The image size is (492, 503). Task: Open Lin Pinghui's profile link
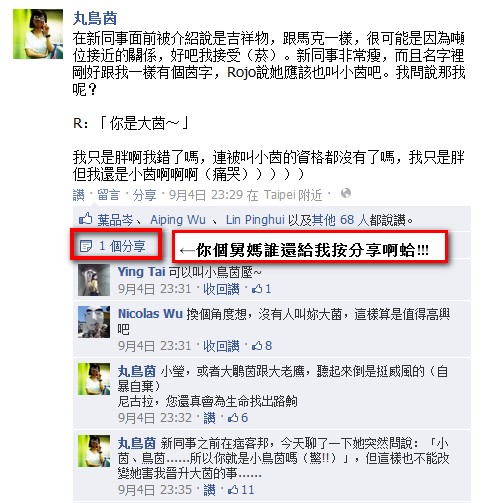click(255, 220)
